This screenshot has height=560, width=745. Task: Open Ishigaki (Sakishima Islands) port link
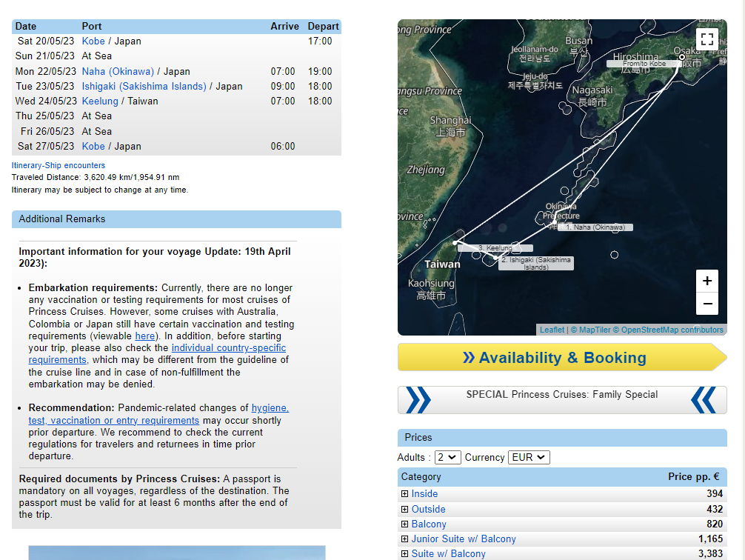click(x=144, y=87)
